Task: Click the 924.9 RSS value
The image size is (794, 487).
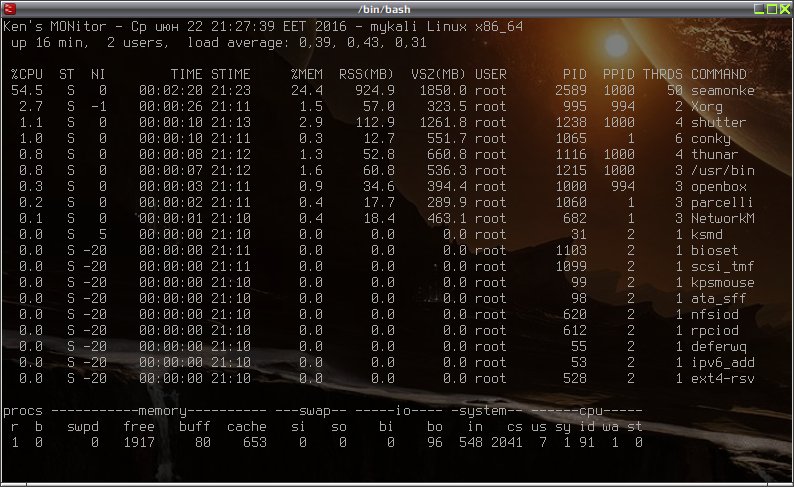Action: pyautogui.click(x=375, y=91)
